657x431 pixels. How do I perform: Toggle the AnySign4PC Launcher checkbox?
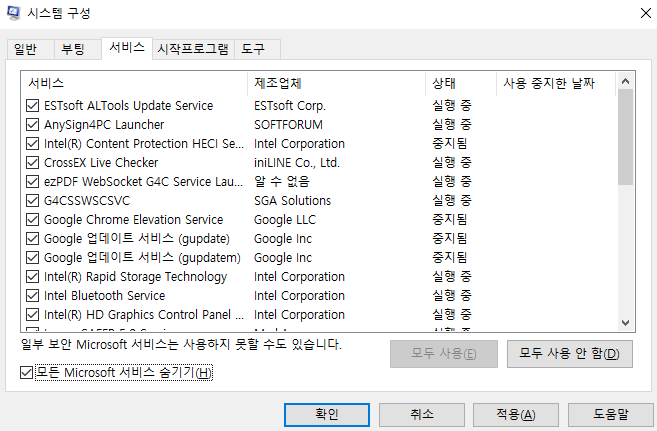[33, 124]
